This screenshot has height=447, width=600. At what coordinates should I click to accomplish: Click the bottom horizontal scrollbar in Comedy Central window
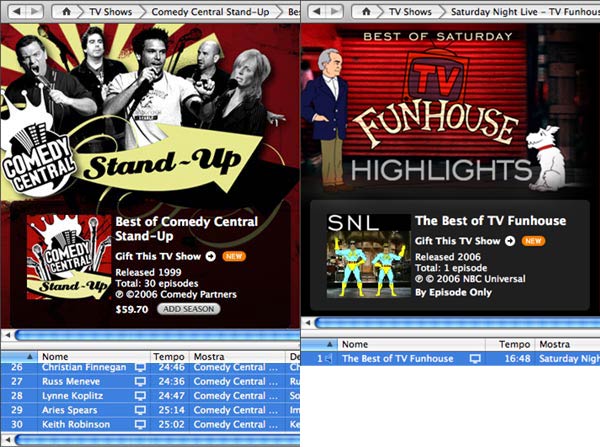click(x=157, y=439)
